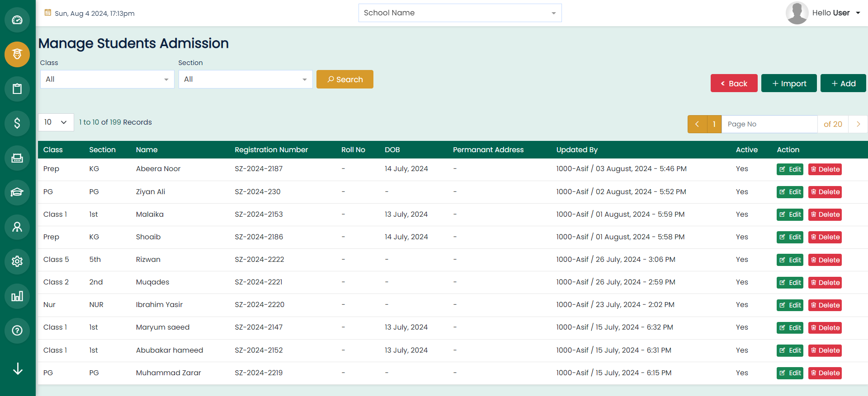Open the records per page dropdown
868x396 pixels.
click(x=56, y=122)
